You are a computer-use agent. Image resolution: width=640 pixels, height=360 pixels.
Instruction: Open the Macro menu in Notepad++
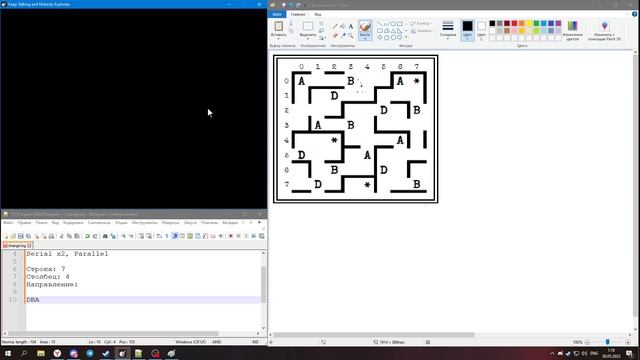[171, 223]
